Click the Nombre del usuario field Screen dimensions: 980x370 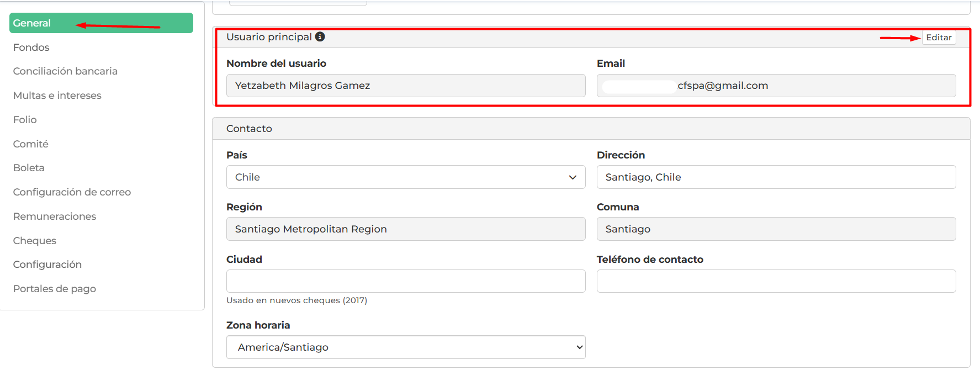405,86
